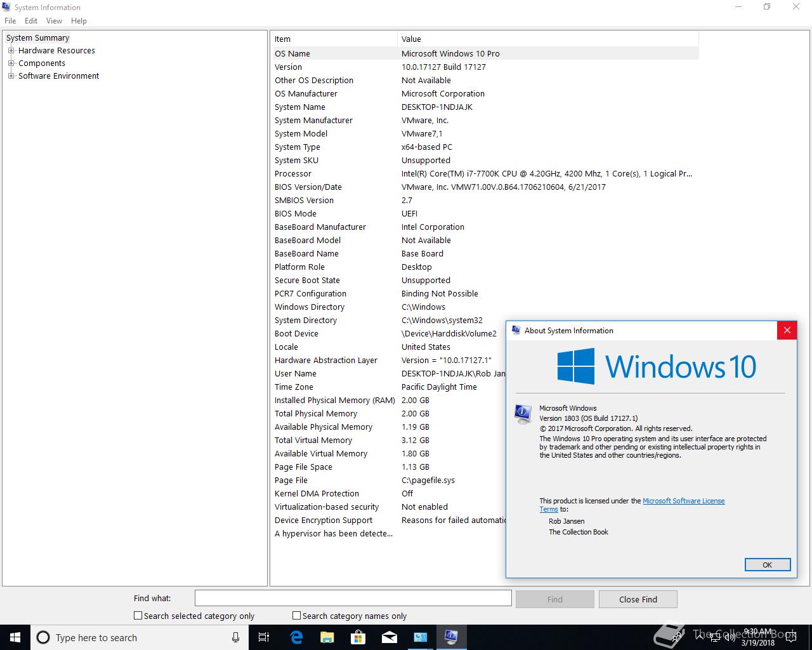Click the Value column header
The height and width of the screenshot is (650, 812).
pyautogui.click(x=548, y=39)
